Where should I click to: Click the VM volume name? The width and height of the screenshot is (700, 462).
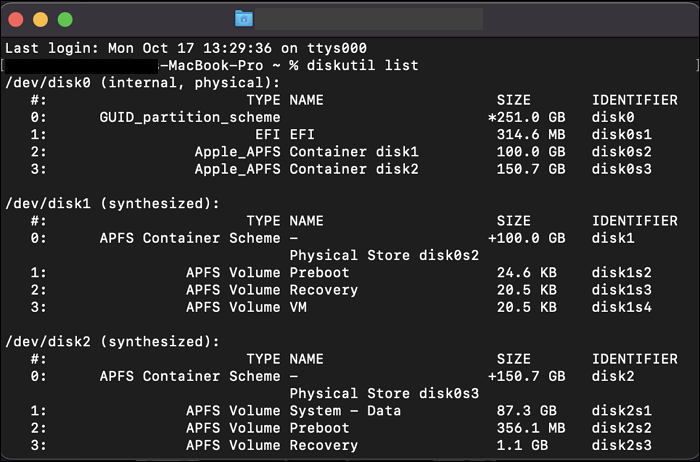(298, 307)
